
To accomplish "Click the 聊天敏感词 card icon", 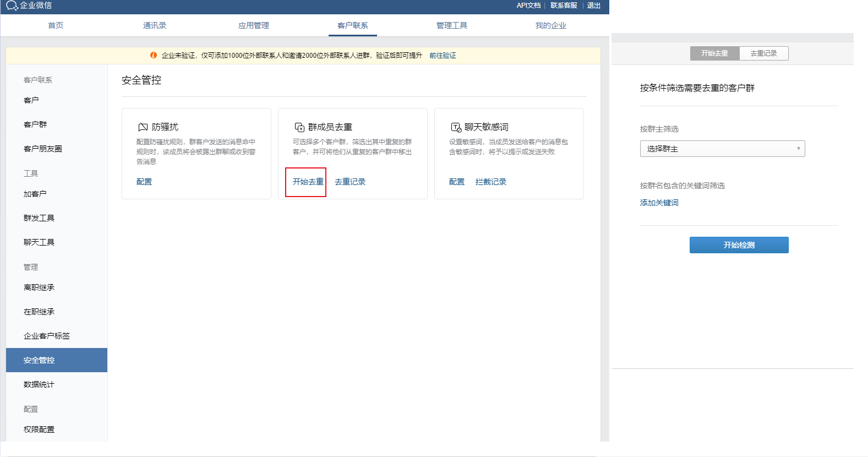I will (x=456, y=127).
